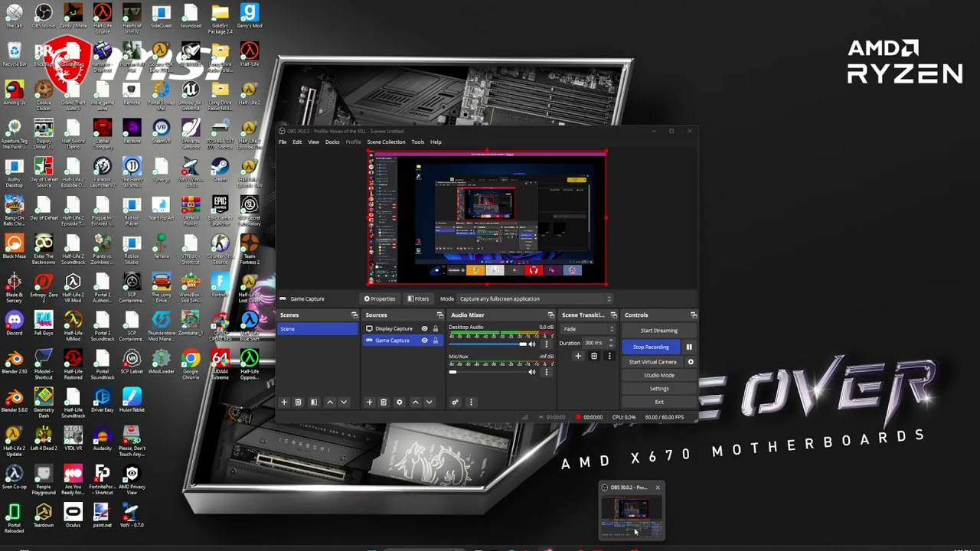Hide the Display Capture source
Screen dimensions: 980x551
(424, 329)
